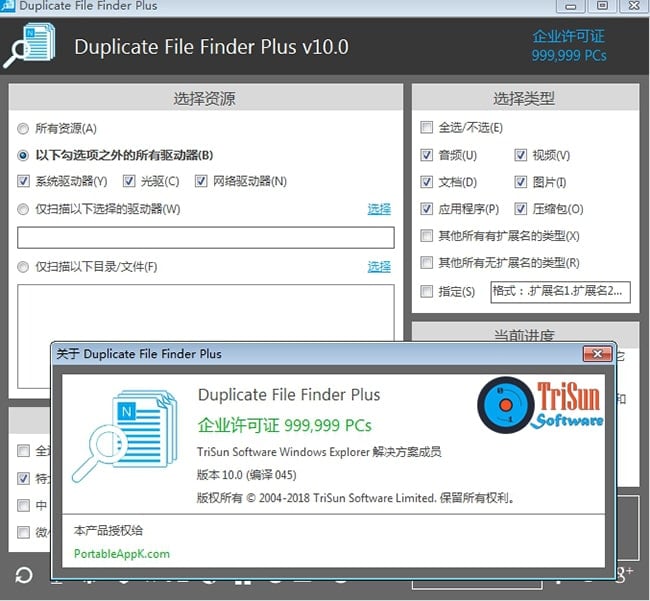Click the refresh icon in the bottom bar
Image resolution: width=650 pixels, height=601 pixels.
pyautogui.click(x=24, y=575)
